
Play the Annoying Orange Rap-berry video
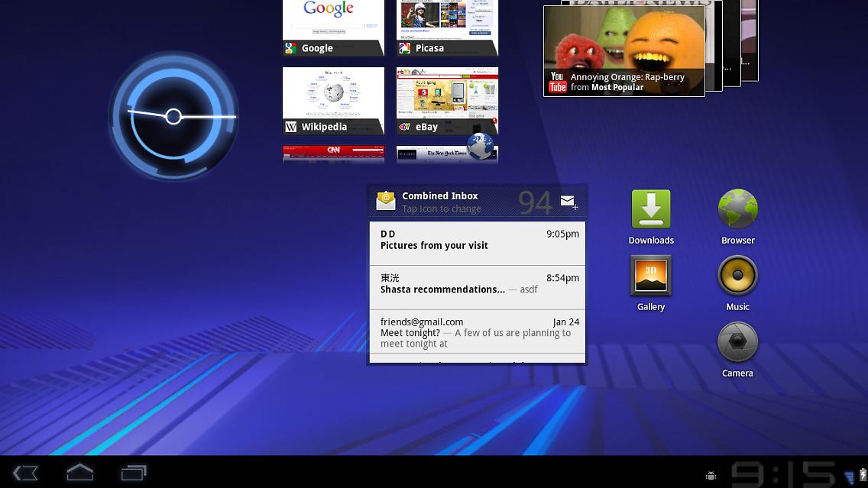623,51
